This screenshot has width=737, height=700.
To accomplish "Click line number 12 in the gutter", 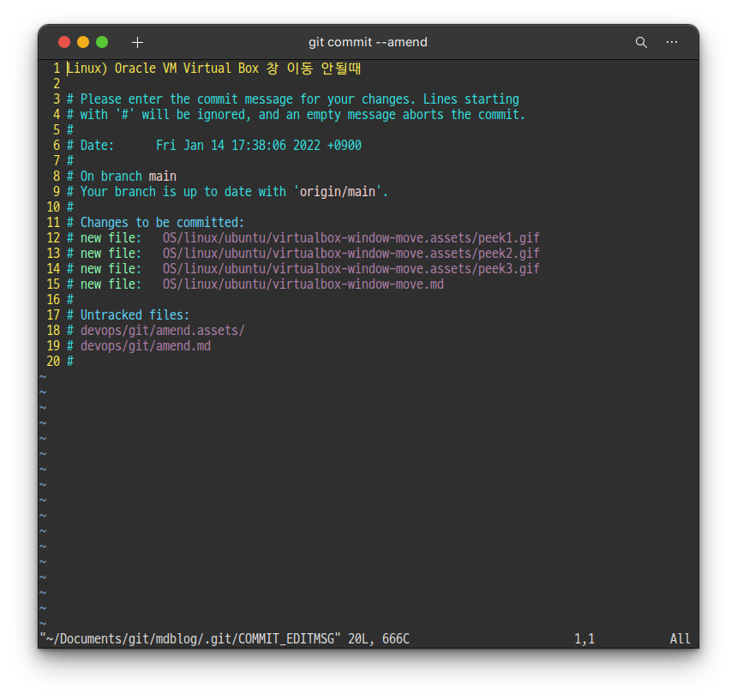I will pyautogui.click(x=53, y=237).
